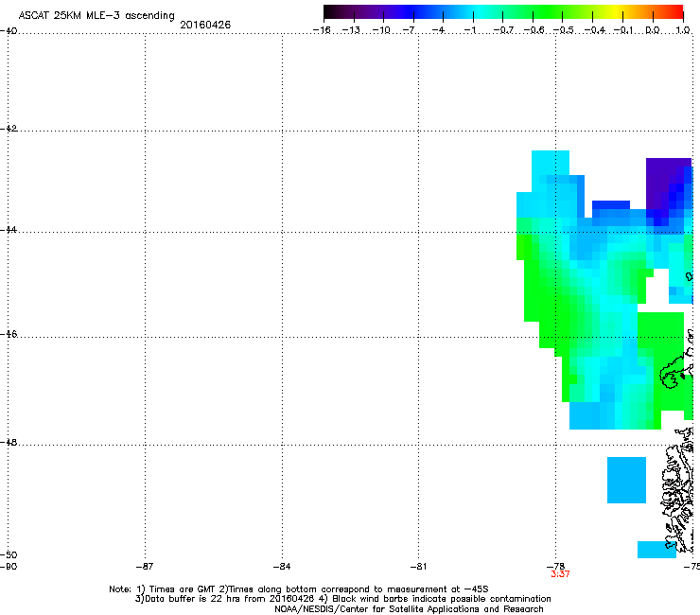The image size is (700, 615).
Task: Click the latitude axis label -40
Action: 9,31
